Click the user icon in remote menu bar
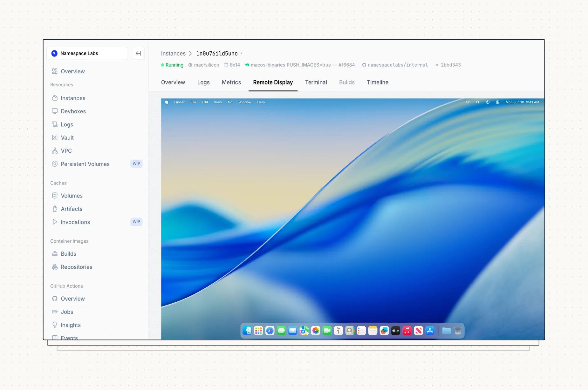 pos(488,102)
